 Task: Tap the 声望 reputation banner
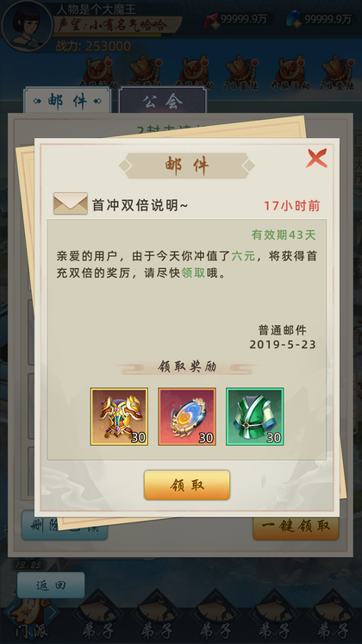tap(117, 26)
